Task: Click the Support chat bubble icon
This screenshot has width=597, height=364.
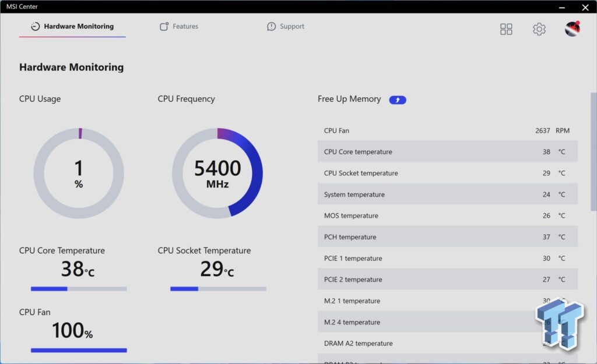Action: pyautogui.click(x=271, y=26)
